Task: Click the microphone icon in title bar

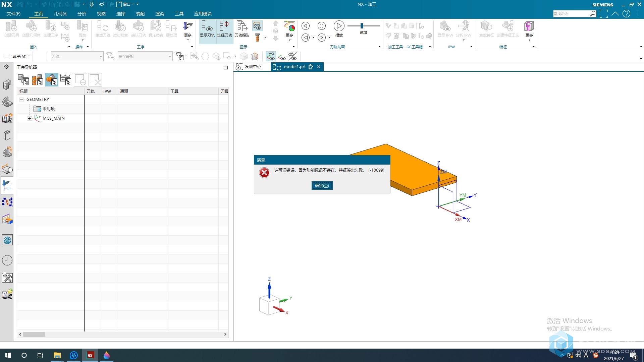Action: pyautogui.click(x=92, y=4)
